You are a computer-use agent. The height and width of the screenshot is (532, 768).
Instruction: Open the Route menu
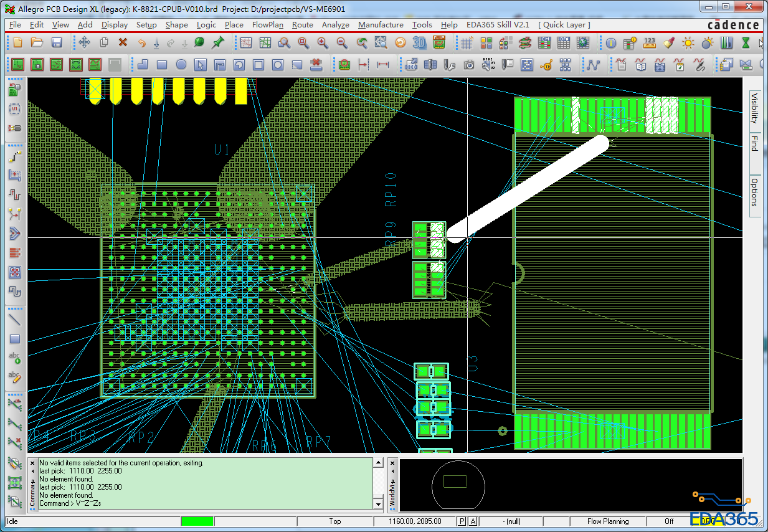[302, 25]
